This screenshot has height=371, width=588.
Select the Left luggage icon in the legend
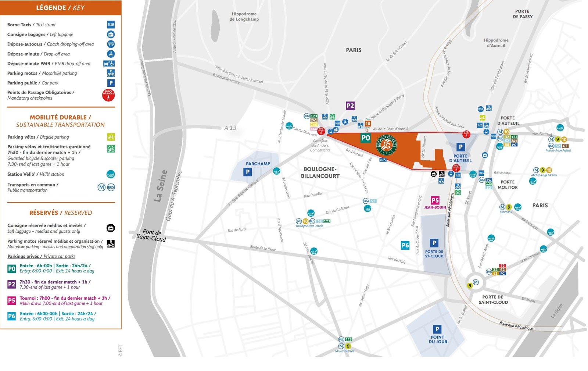111,35
